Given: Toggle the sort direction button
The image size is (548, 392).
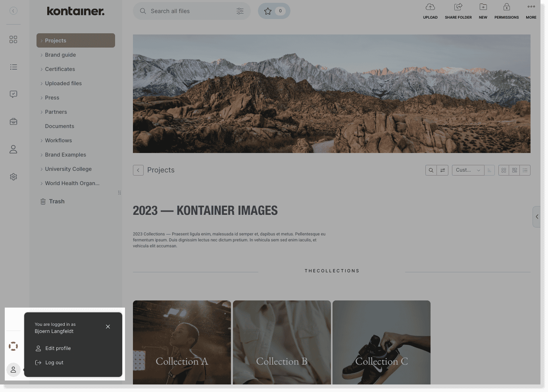Looking at the screenshot, I should 489,170.
